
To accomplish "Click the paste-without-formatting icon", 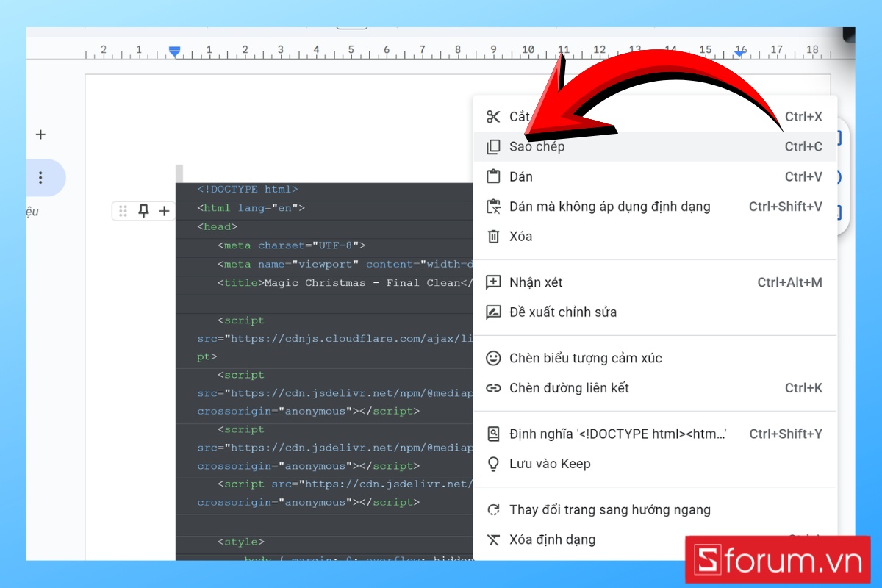I will (493, 207).
